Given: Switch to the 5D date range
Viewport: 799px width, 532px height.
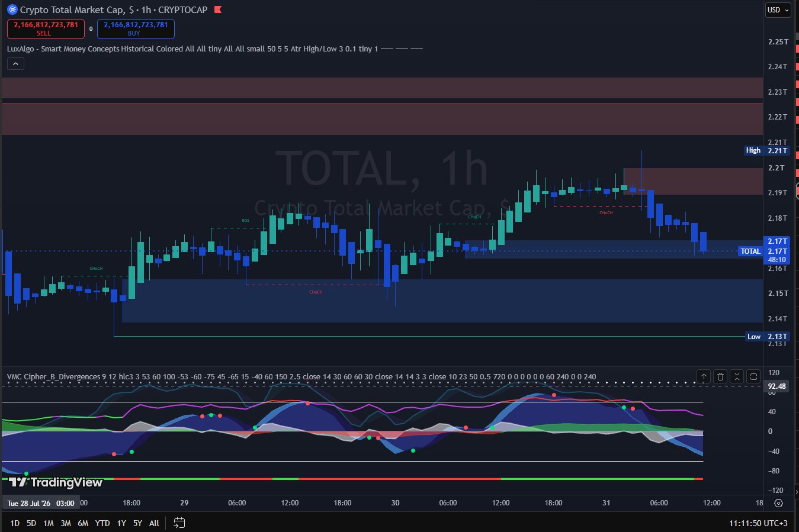Looking at the screenshot, I should point(31,523).
